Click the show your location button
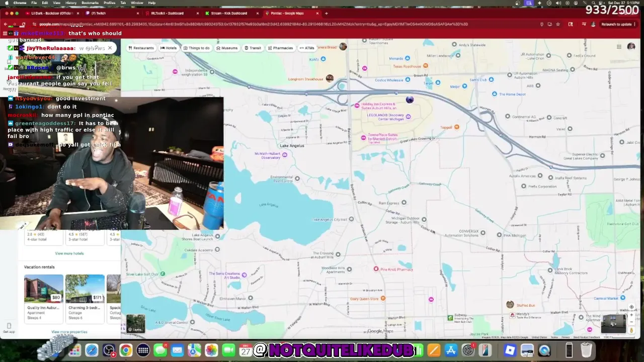644x362 pixels. click(x=632, y=307)
